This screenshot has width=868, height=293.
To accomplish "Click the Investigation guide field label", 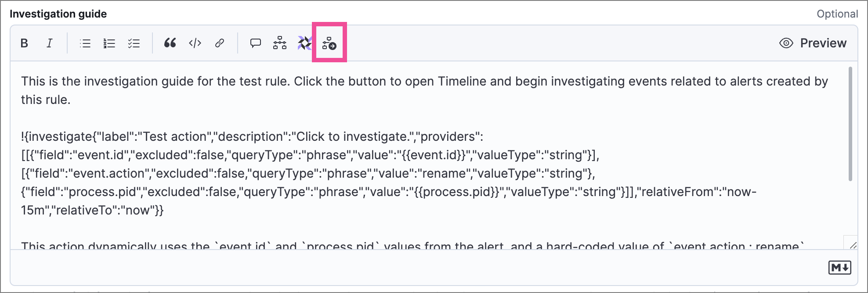I will click(58, 14).
